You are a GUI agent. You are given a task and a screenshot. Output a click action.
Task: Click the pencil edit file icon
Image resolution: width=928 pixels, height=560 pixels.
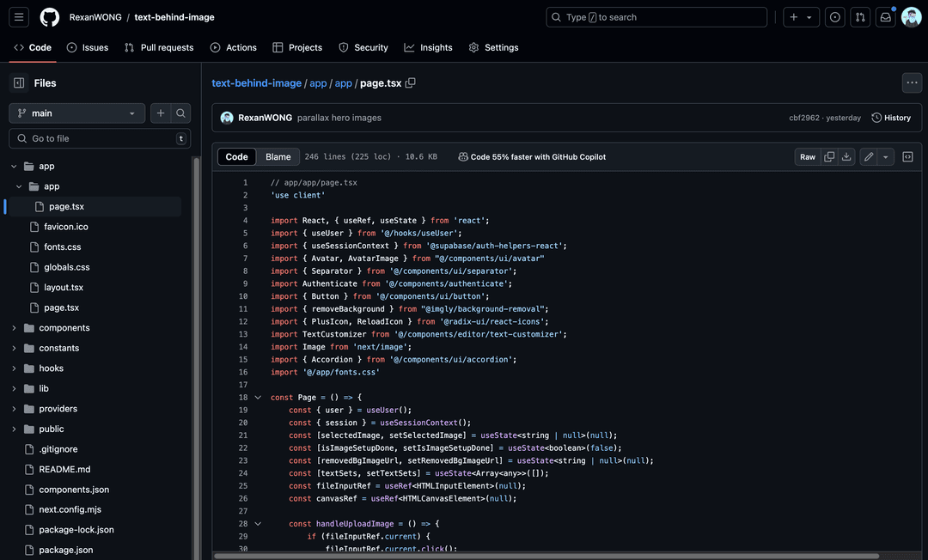[x=869, y=157]
